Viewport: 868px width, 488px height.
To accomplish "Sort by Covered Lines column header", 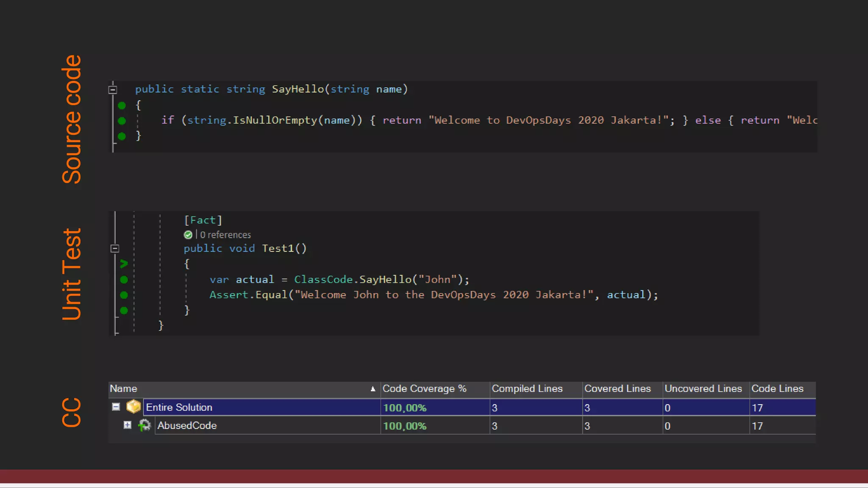I will tap(622, 389).
